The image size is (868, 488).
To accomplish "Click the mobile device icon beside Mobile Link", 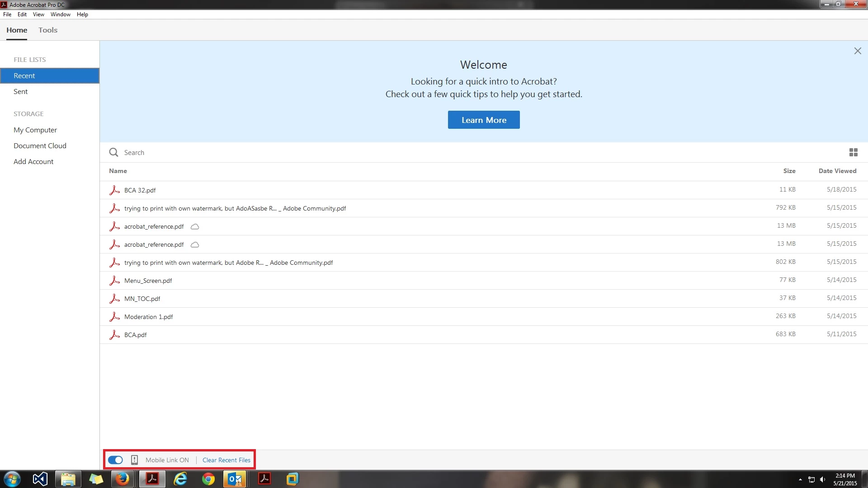I will point(134,460).
